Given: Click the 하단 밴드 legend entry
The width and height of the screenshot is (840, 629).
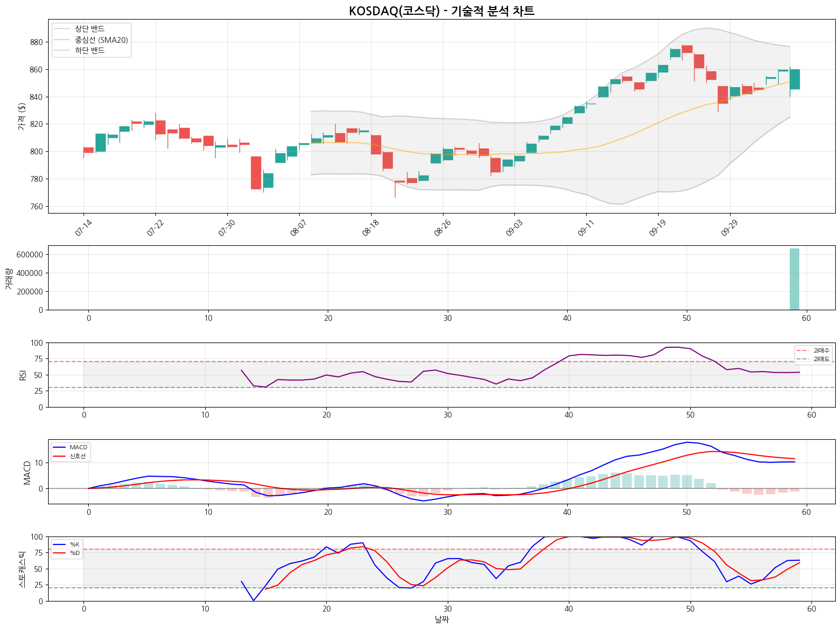Looking at the screenshot, I should coord(89,51).
